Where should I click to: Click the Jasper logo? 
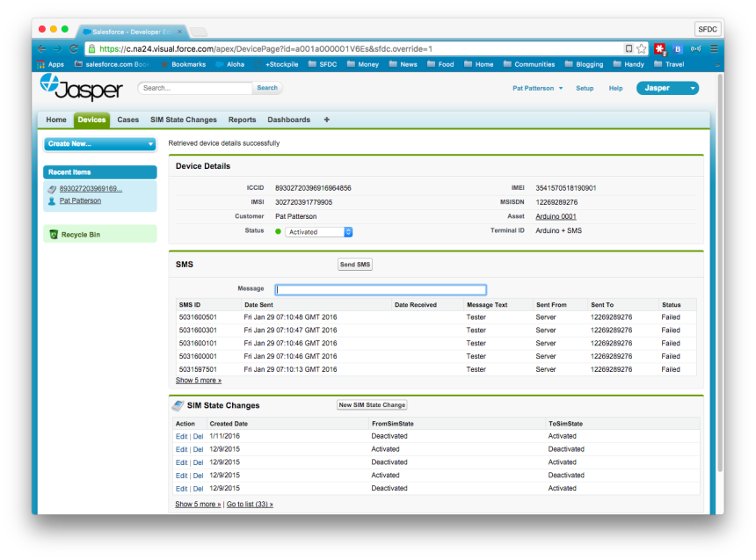pos(82,88)
